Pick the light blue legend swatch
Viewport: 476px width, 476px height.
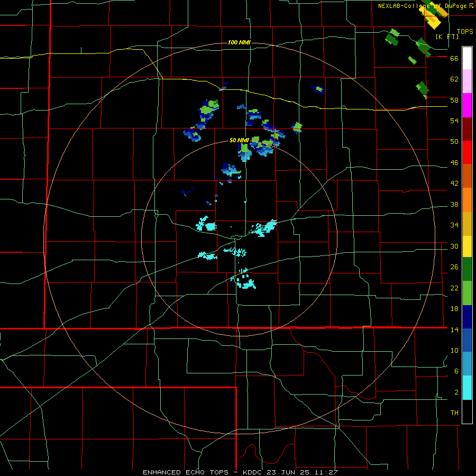point(467,364)
